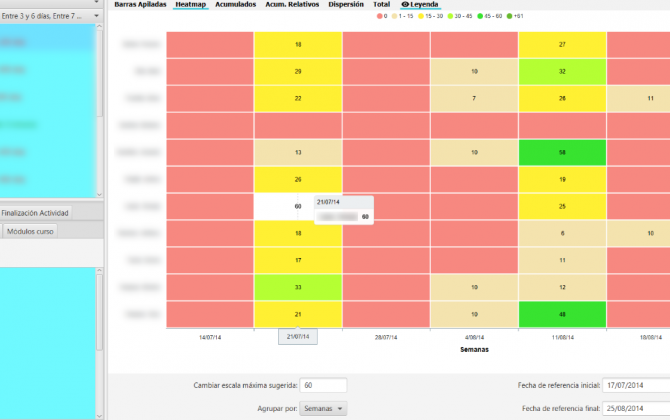This screenshot has width=670, height=420.
Task: Click the lower list scrollbar up arrow
Action: (99, 270)
